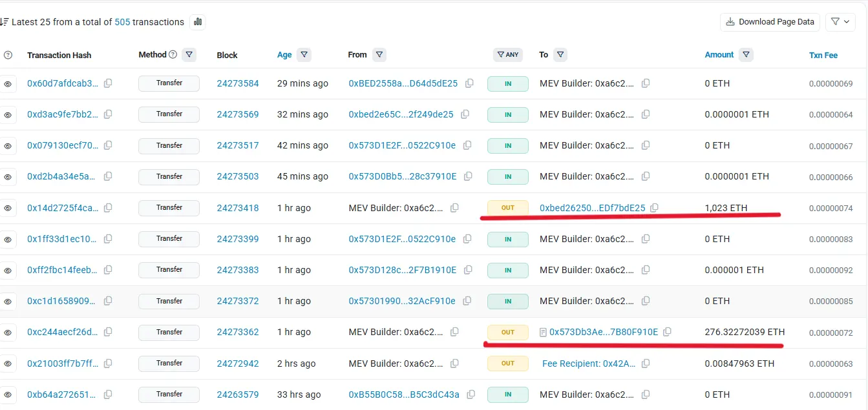Click the Fee Recipient: 0x42A link
Image resolution: width=868 pixels, height=410 pixels.
(587, 364)
